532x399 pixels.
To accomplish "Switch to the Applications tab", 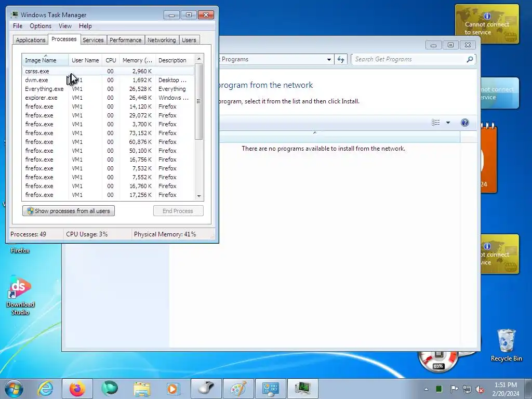I will click(x=31, y=40).
